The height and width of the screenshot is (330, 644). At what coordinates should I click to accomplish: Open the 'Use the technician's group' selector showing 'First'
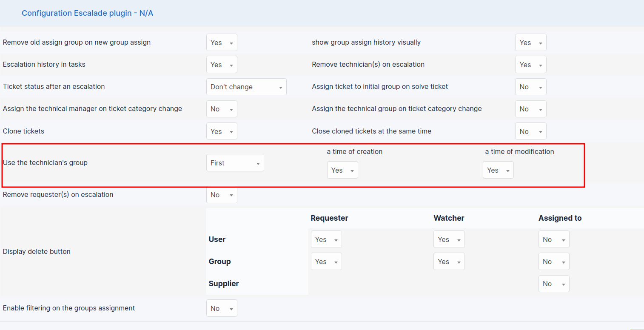pos(235,162)
